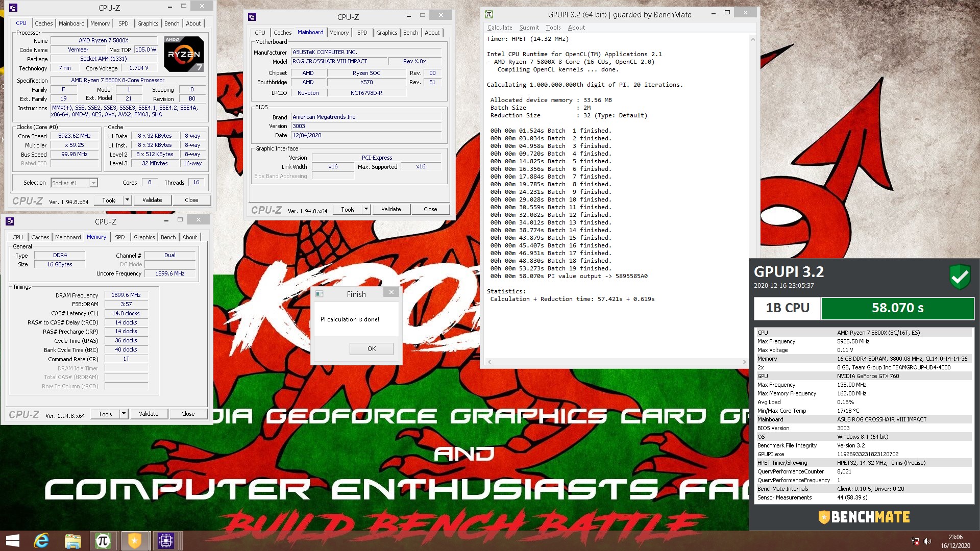Select CPU tab in CPU-Z Memory window
980x551 pixels.
coord(18,237)
